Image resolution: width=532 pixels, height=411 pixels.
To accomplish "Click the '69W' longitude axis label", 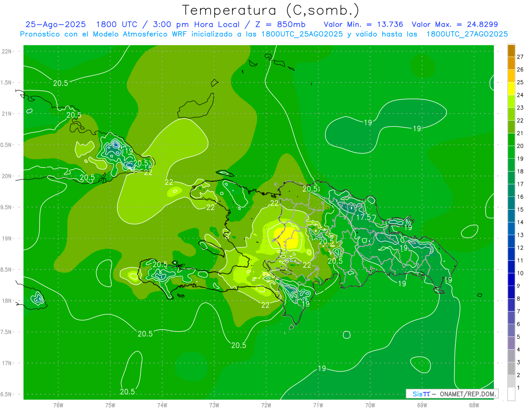I will coord(422,405).
